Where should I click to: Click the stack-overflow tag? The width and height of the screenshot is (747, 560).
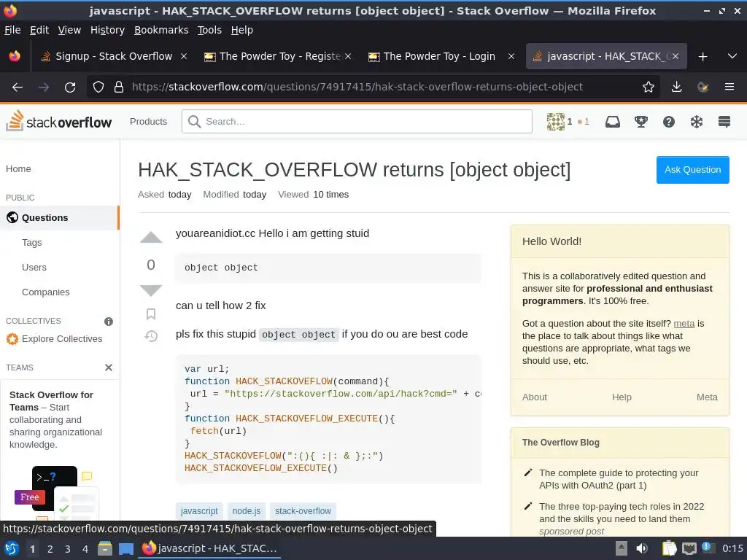click(x=303, y=511)
